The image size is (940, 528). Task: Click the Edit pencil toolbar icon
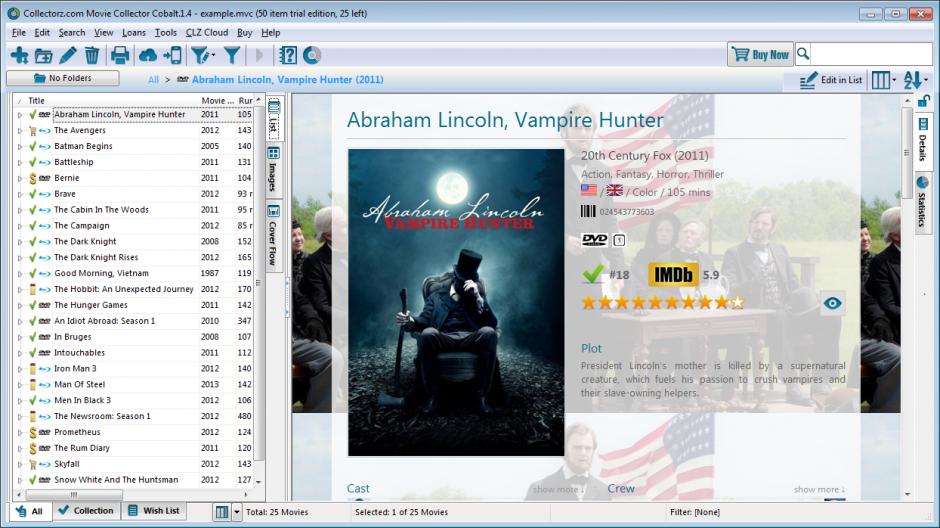(x=68, y=56)
